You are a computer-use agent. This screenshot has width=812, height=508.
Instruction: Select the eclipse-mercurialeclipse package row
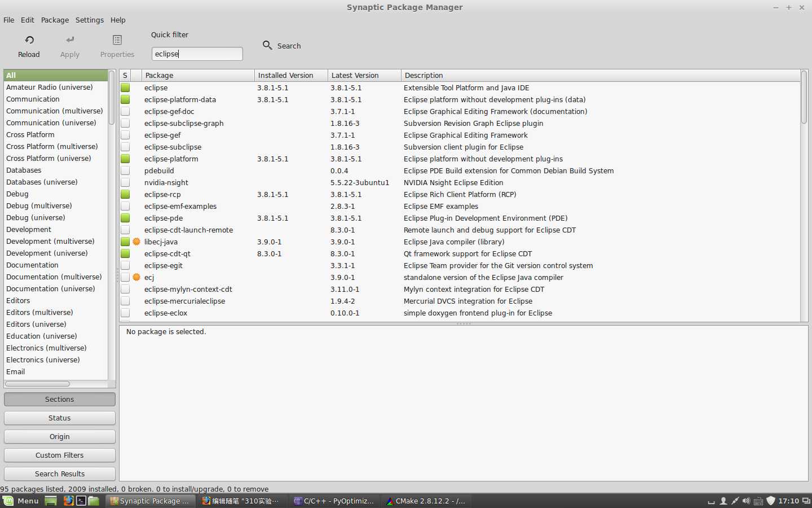pos(460,301)
